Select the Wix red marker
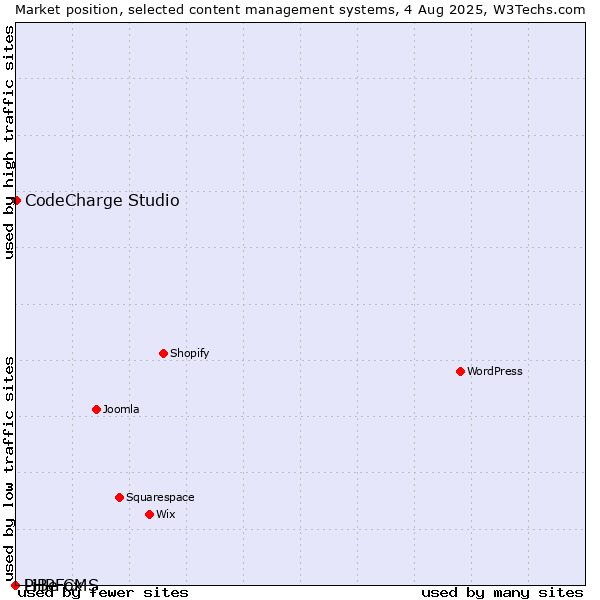Image resolution: width=600 pixels, height=600 pixels. click(150, 514)
